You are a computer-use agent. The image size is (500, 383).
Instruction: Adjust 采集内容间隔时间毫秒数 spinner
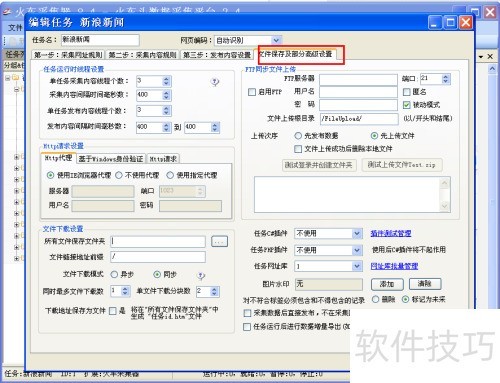[x=166, y=95]
